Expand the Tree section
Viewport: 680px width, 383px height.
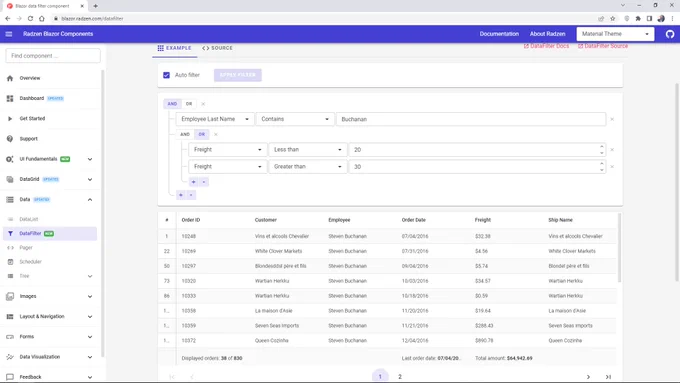click(x=90, y=276)
